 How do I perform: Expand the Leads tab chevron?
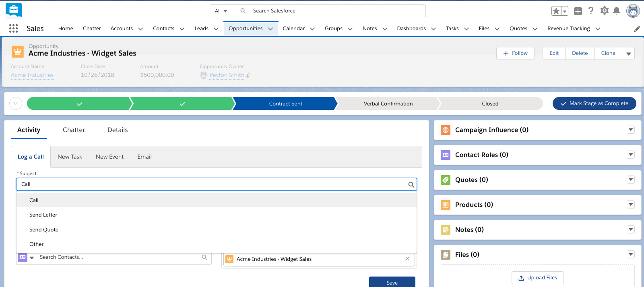tap(216, 29)
